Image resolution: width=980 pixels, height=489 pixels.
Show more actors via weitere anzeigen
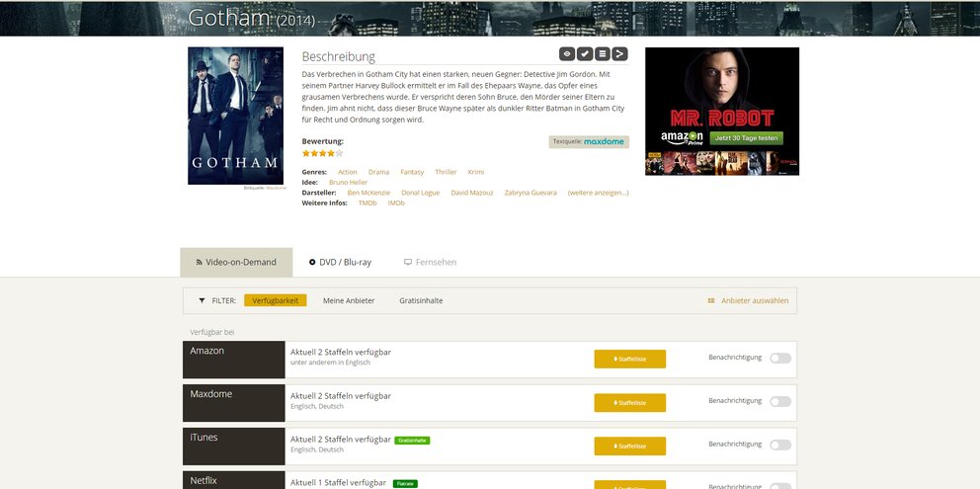pyautogui.click(x=598, y=193)
